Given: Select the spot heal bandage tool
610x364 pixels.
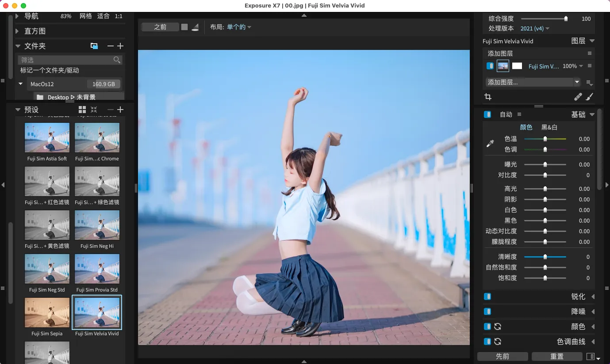Looking at the screenshot, I should tap(578, 97).
